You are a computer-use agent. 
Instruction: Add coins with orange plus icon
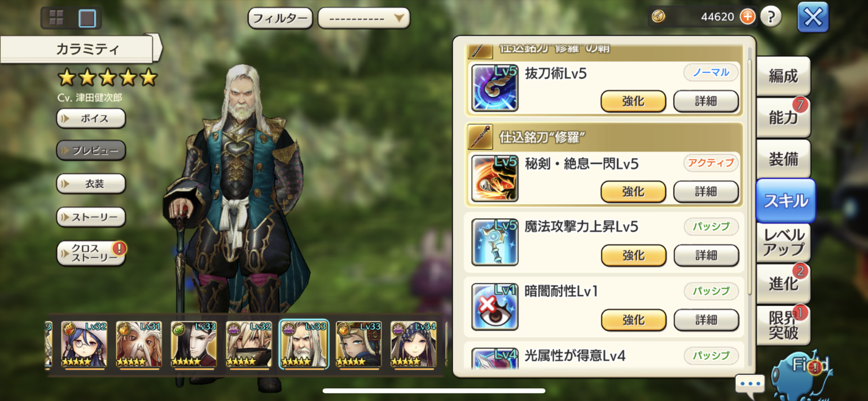(748, 17)
